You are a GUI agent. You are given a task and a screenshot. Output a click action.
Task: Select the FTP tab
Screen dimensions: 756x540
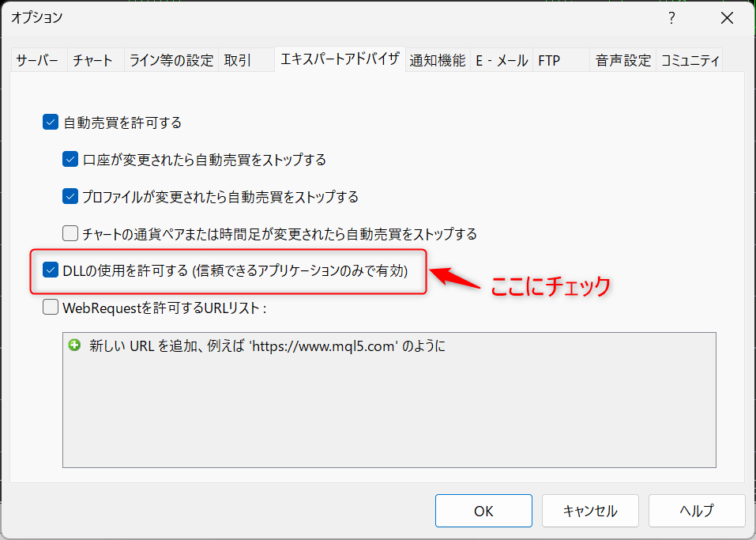tap(549, 60)
